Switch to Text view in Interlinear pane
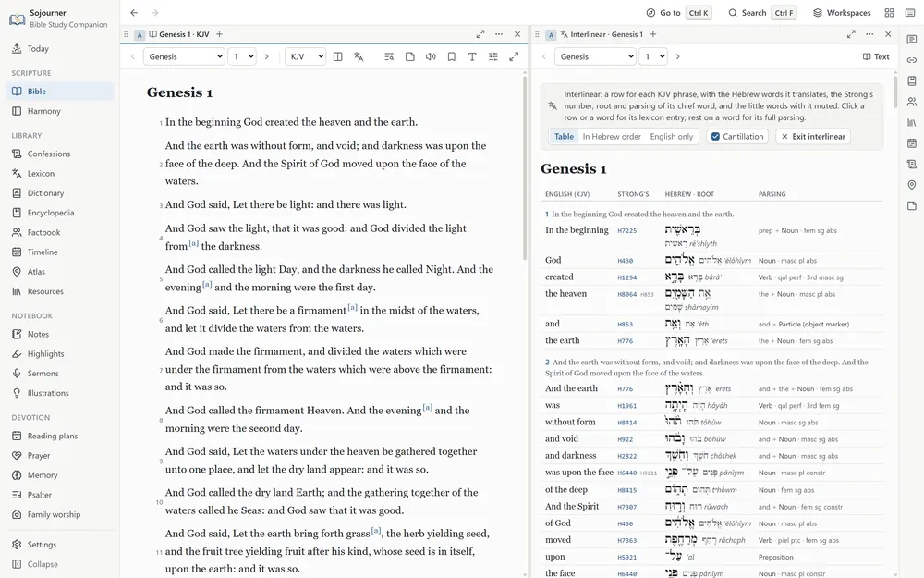Screen dimensions: 924x578 [876, 56]
